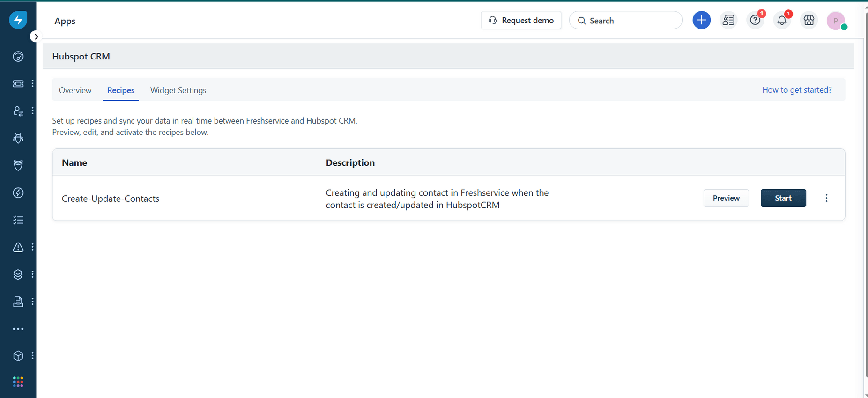Open the notifications bell icon
This screenshot has height=398, width=868.
tap(782, 20)
